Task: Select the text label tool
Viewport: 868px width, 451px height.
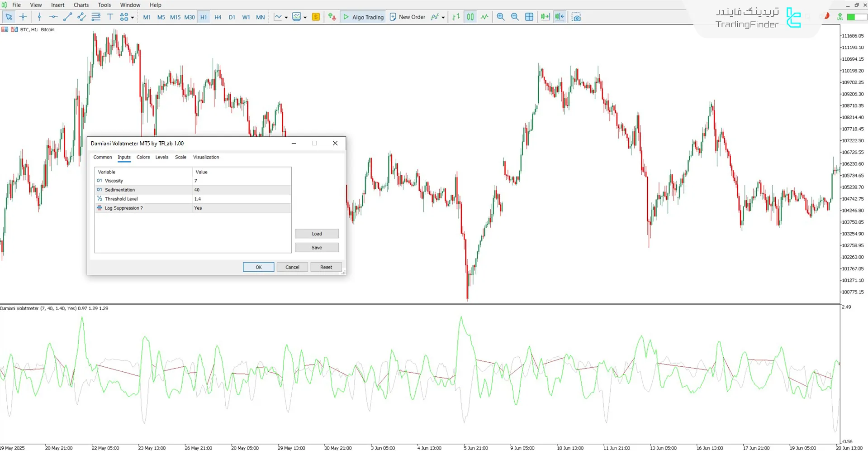Action: [110, 17]
